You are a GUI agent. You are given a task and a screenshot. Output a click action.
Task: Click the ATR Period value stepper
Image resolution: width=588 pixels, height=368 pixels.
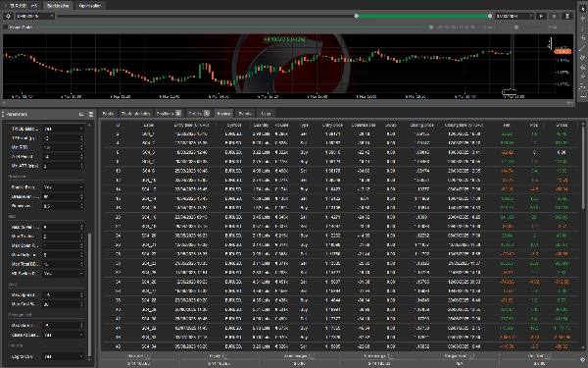click(81, 157)
